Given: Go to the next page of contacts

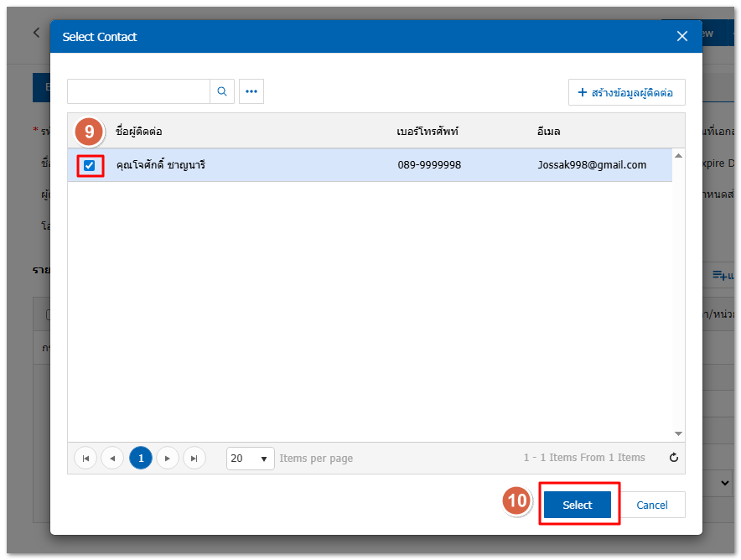Looking at the screenshot, I should pos(168,458).
